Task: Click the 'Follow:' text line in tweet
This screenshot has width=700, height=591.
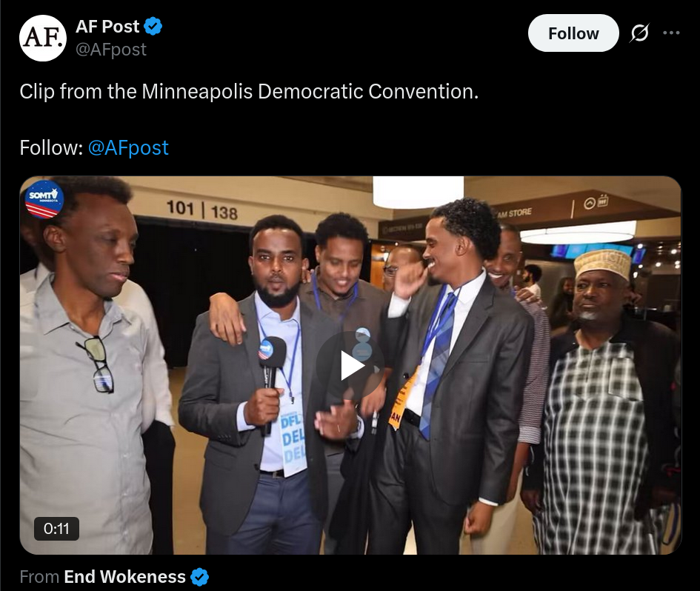Action: point(94,148)
